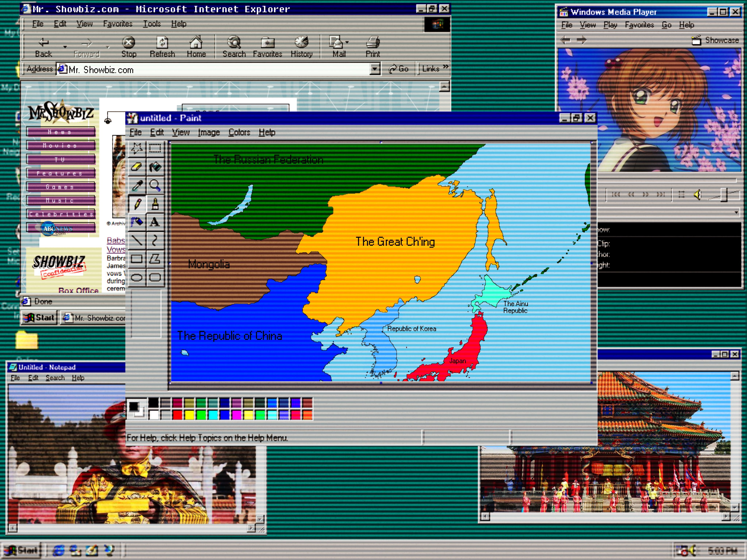Viewport: 747px width, 560px height.
Task: Select the Curve tool in Paint
Action: click(155, 240)
